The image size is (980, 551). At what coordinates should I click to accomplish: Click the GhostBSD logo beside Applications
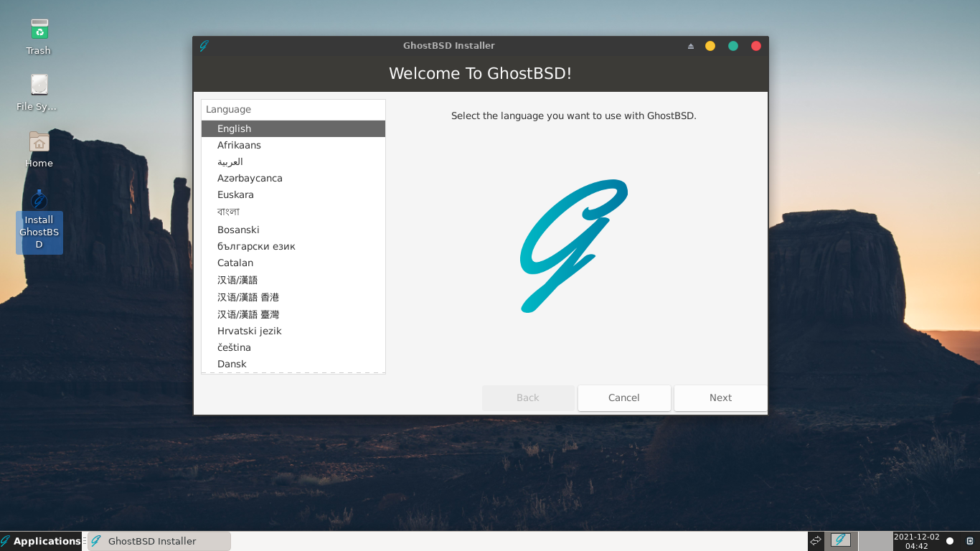pyautogui.click(x=6, y=541)
